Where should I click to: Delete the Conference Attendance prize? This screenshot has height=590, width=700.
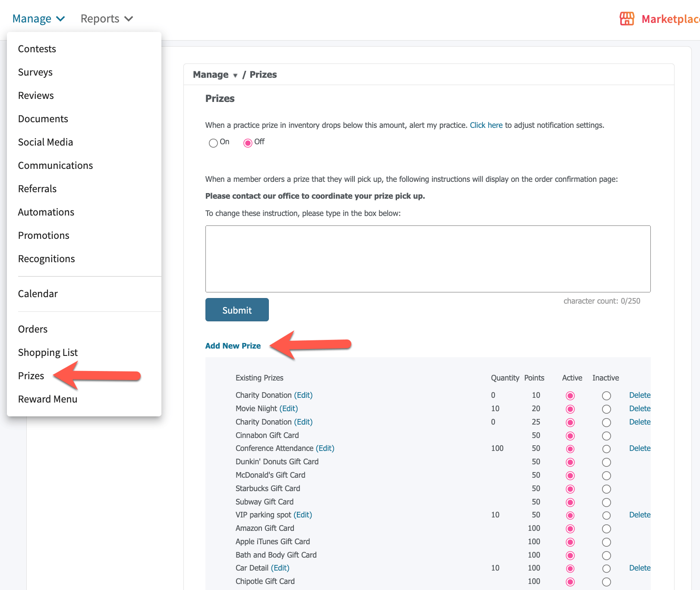click(x=640, y=448)
